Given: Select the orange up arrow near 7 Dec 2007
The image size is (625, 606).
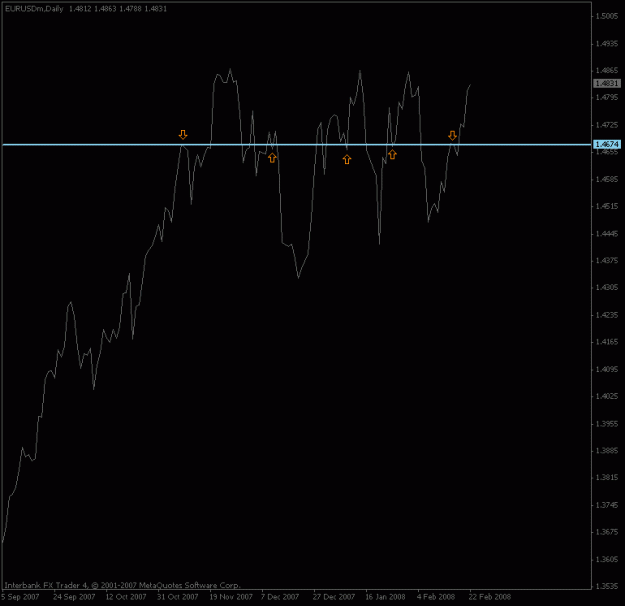Looking at the screenshot, I should (x=272, y=158).
